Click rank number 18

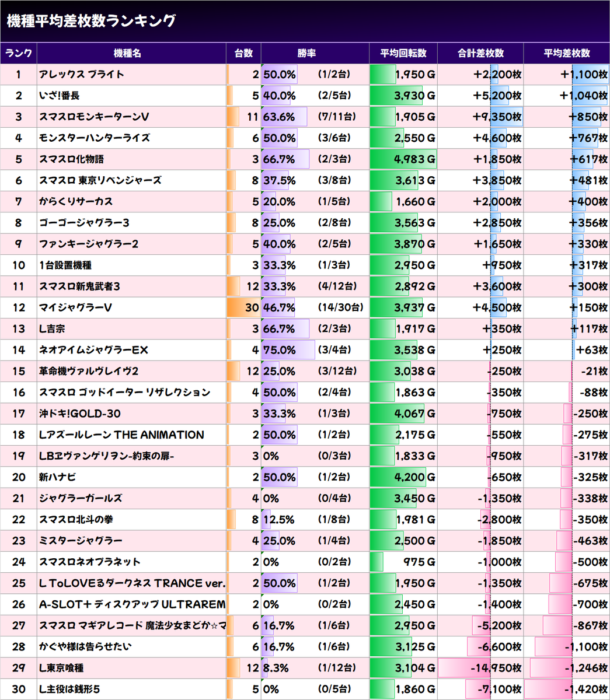click(x=19, y=435)
